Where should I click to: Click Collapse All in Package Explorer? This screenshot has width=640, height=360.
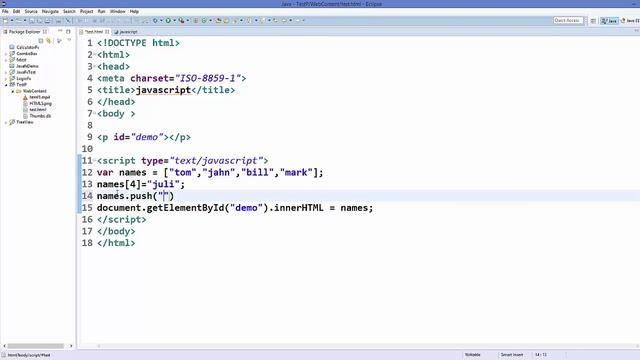point(41,40)
